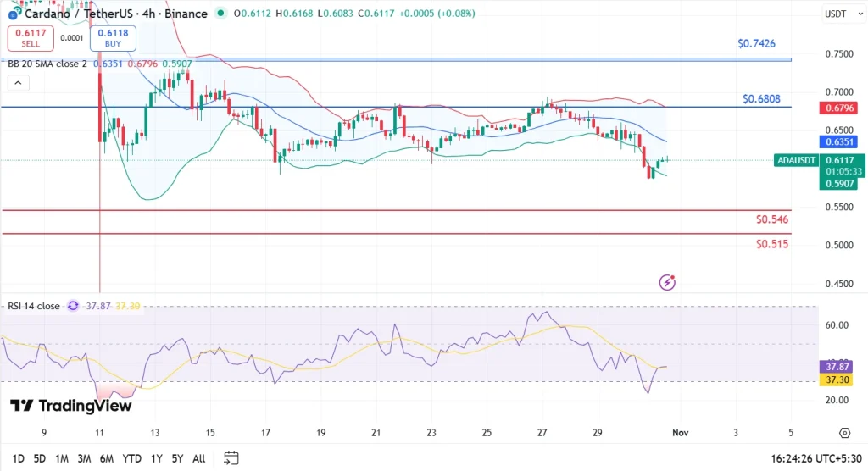Click the RSI purple refresh indicator icon
This screenshot has width=868, height=471.
(x=74, y=306)
